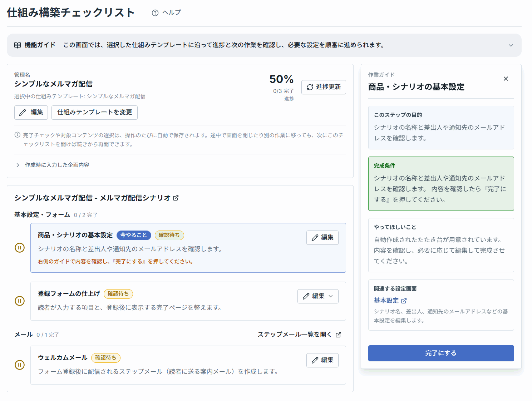Click the 0/3 完了 progress text
Screen dimensions: 532x401
tap(284, 91)
